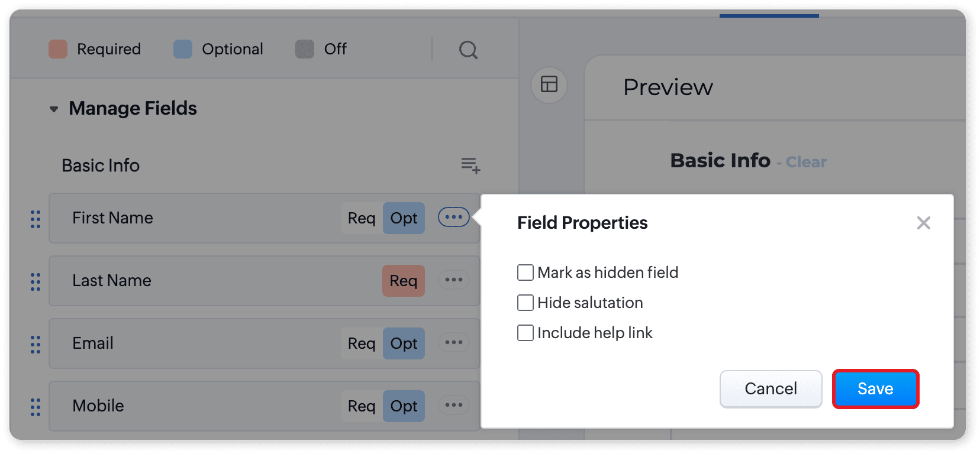This screenshot has height=454, width=980.
Task: Open the layout panel icon near Preview
Action: point(549,85)
